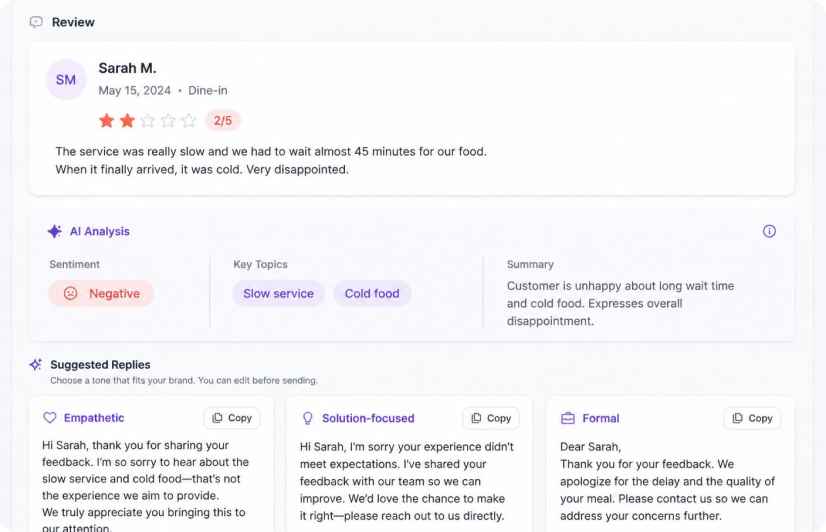Open the AI Analysis info icon
Viewport: 826px width, 532px height.
pos(769,231)
